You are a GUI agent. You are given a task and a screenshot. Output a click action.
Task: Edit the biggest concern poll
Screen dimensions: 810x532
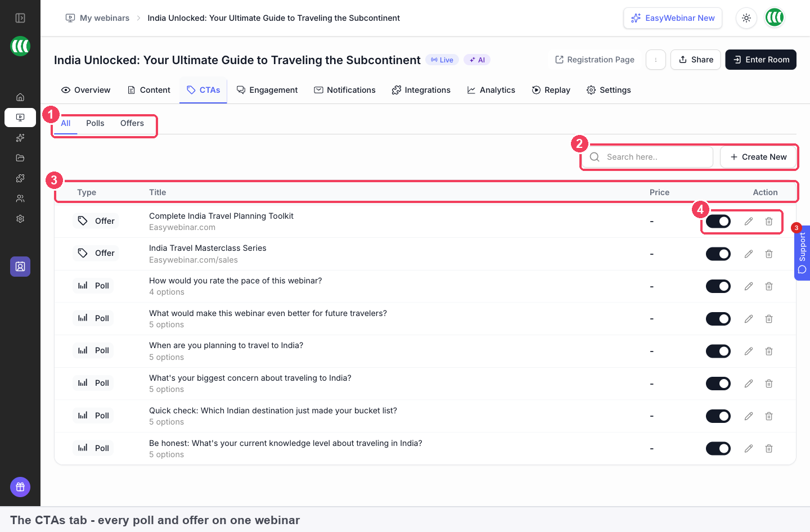point(749,384)
